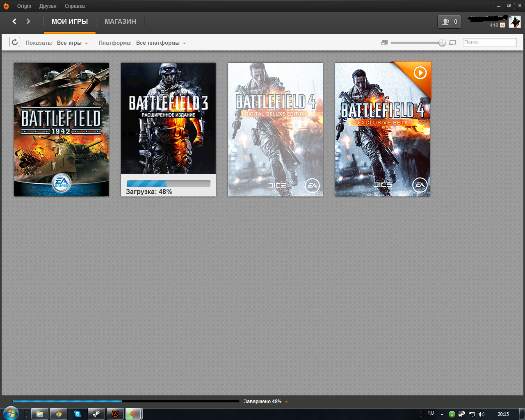
Task: Open Windows Explorer from the taskbar
Action: [40, 414]
